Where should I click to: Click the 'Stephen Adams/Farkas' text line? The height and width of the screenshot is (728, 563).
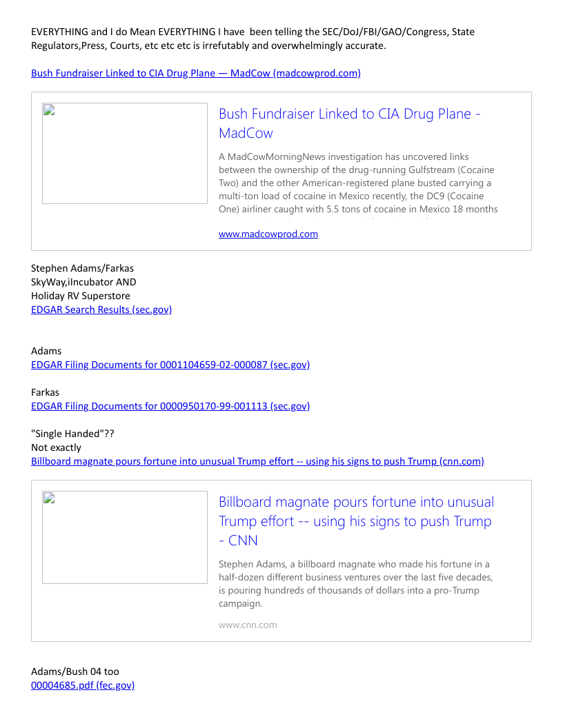(x=82, y=268)
